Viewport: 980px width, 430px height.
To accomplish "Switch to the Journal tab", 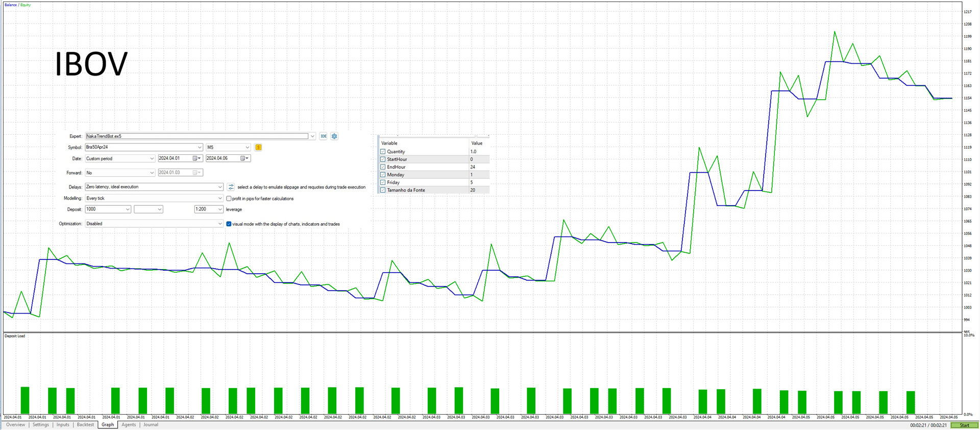I will pos(151,425).
